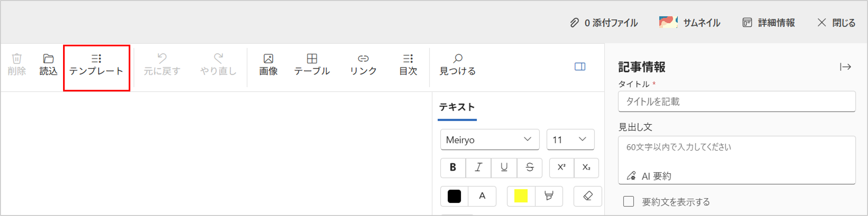Toggle italic text formatting
The height and width of the screenshot is (216, 868).
(x=478, y=168)
